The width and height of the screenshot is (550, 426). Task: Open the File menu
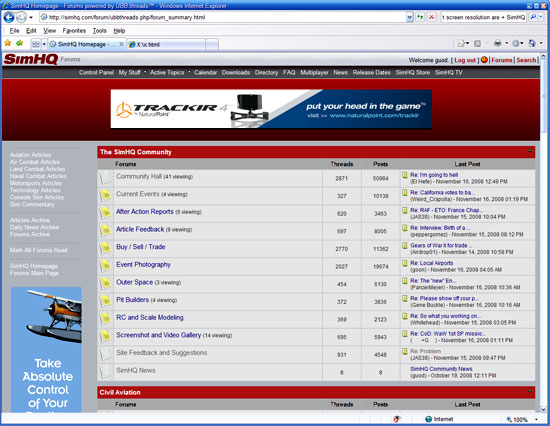coord(14,31)
